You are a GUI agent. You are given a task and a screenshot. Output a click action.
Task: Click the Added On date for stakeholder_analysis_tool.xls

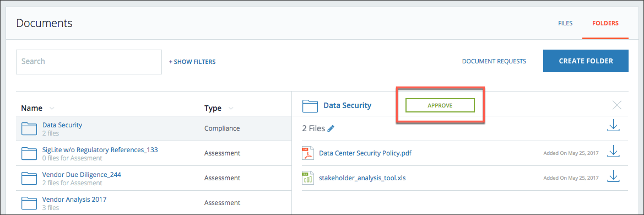[x=571, y=178]
